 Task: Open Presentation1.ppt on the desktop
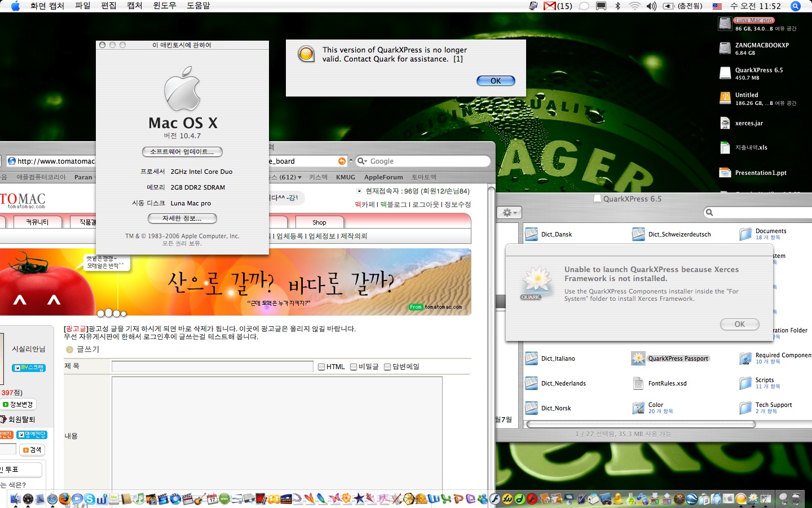[x=725, y=173]
